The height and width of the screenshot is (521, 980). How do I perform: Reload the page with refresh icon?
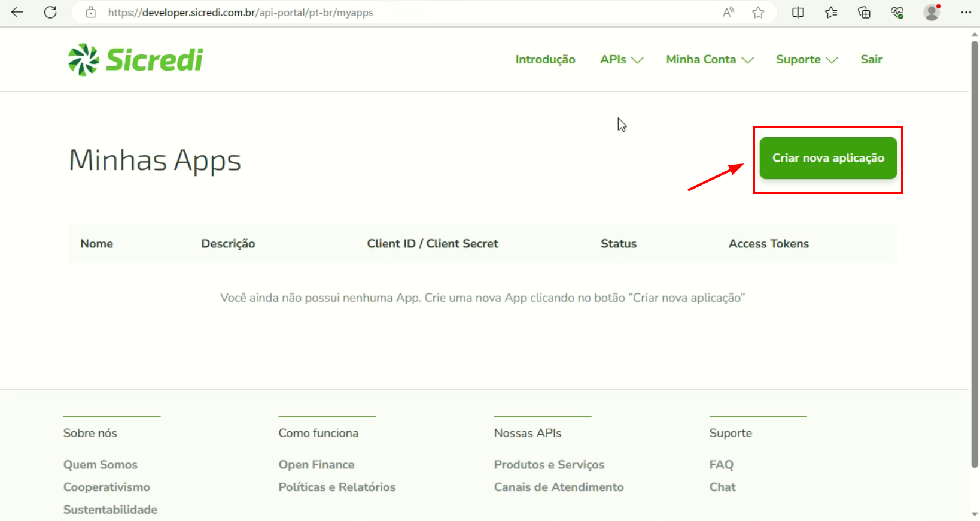(50, 13)
